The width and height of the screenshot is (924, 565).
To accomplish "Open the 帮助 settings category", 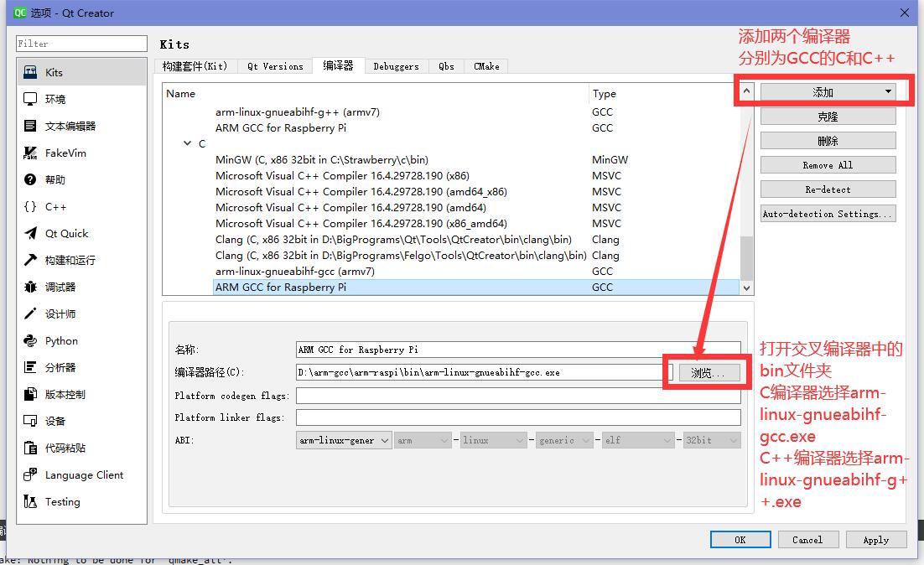I will (81, 179).
